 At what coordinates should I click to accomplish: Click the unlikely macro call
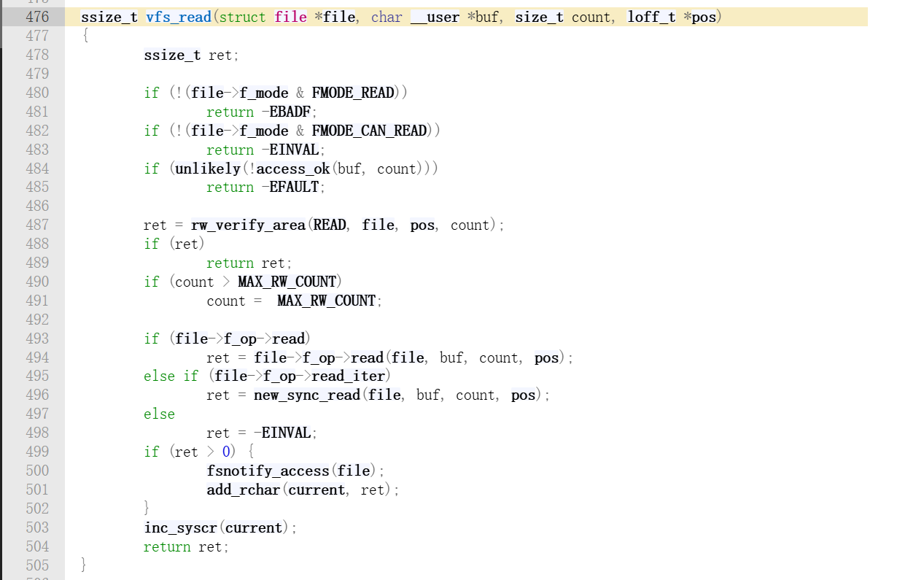pos(207,169)
